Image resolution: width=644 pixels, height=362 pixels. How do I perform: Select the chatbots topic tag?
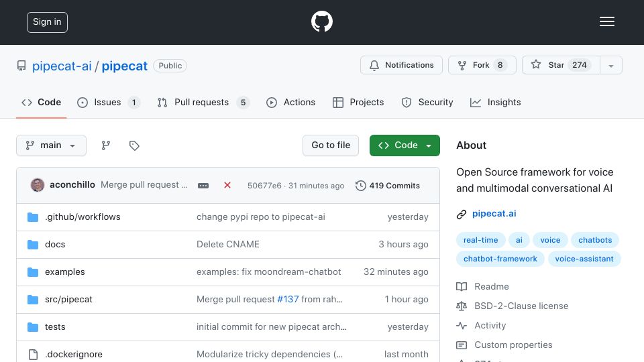point(595,240)
